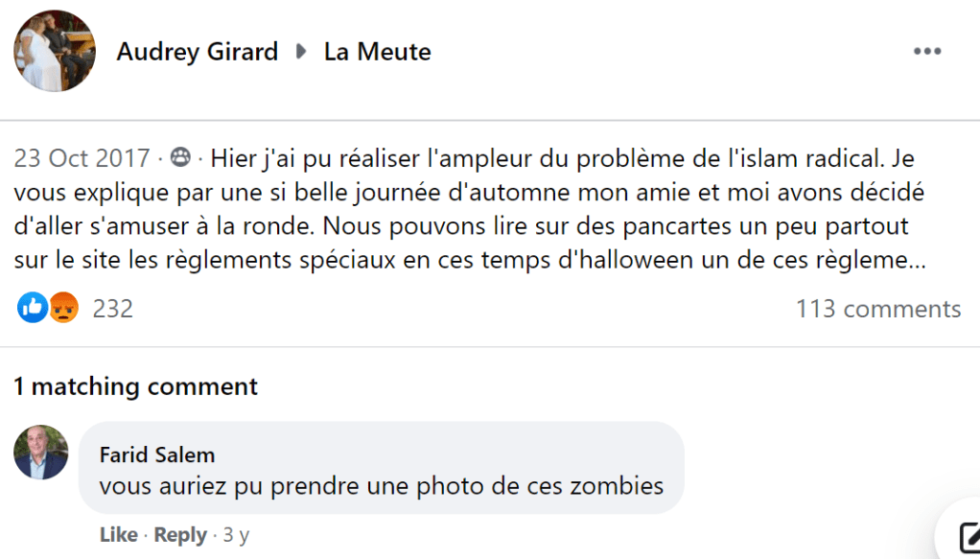Open the new message compose icon

(966, 539)
